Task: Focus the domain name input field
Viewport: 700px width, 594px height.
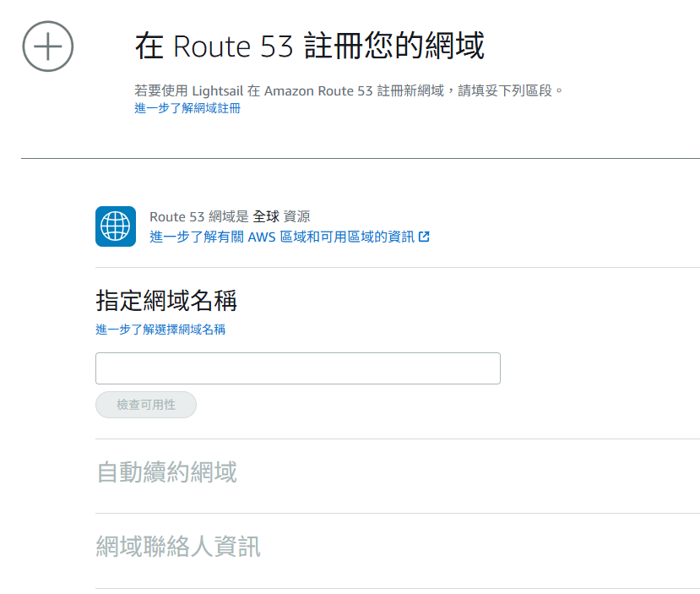Action: coord(298,368)
